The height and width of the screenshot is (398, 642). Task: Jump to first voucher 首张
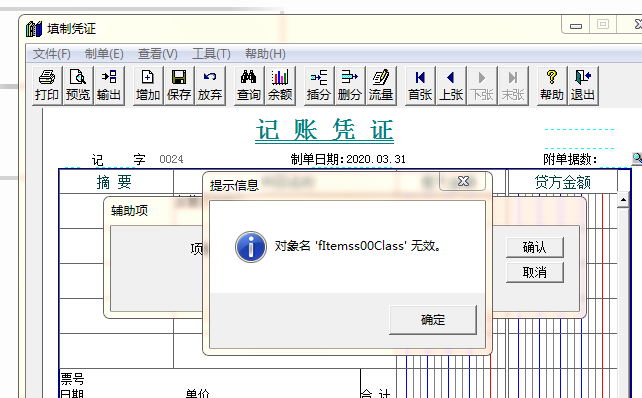[420, 86]
